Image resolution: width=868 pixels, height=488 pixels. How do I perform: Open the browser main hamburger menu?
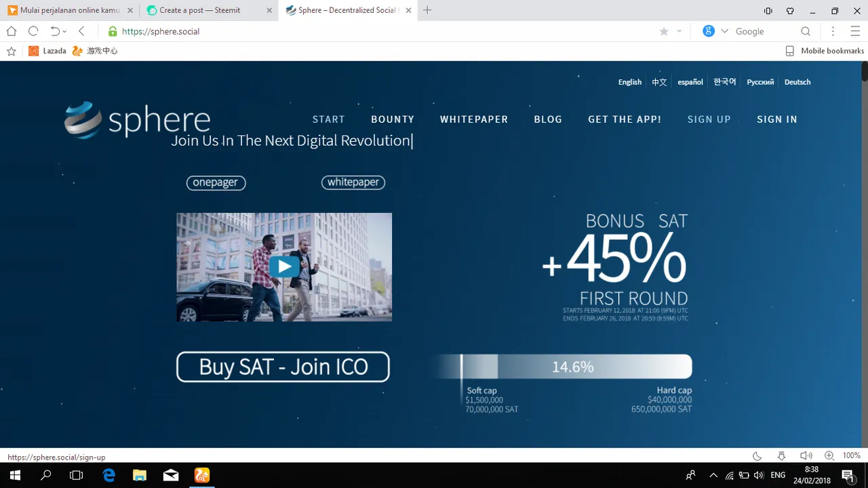[854, 31]
